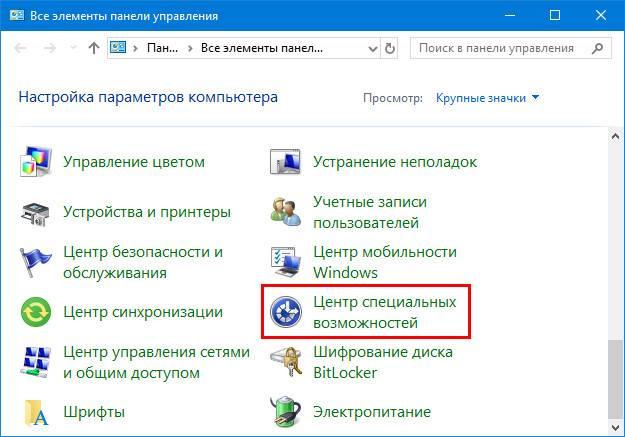Screen dimensions: 625x437
Task: Go forward in navigation history
Action: click(x=50, y=48)
